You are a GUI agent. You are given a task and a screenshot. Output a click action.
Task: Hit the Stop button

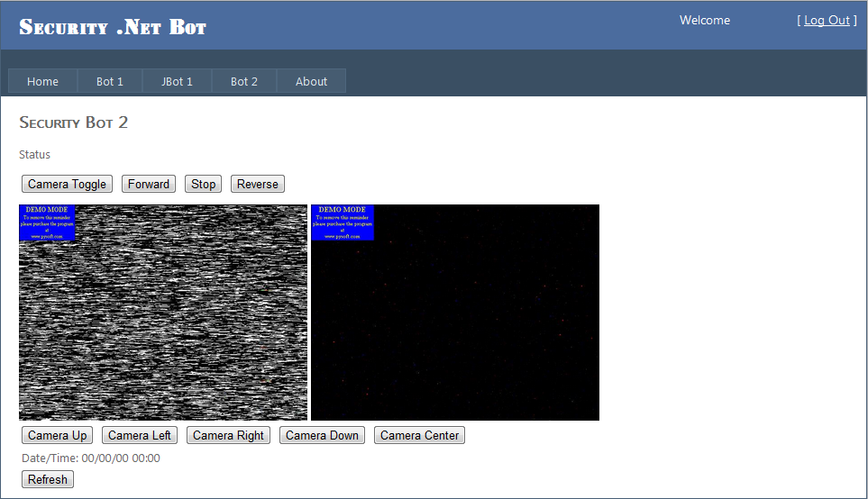(x=204, y=184)
